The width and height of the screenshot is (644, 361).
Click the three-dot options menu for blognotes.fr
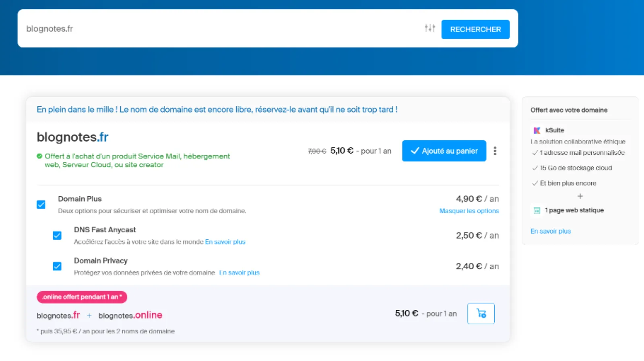pyautogui.click(x=495, y=151)
